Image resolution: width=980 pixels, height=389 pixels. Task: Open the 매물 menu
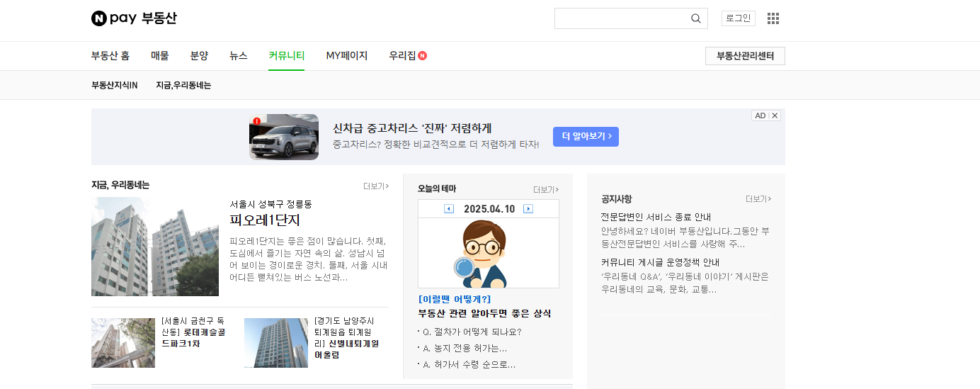coord(160,56)
